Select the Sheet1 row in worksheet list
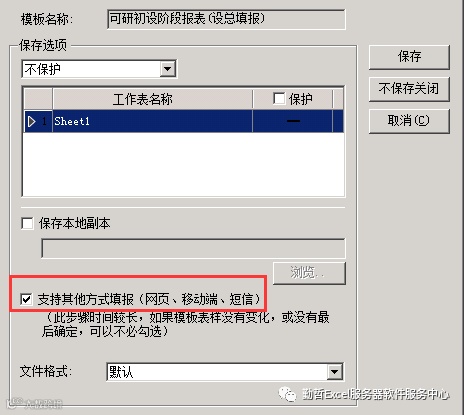 [x=184, y=121]
